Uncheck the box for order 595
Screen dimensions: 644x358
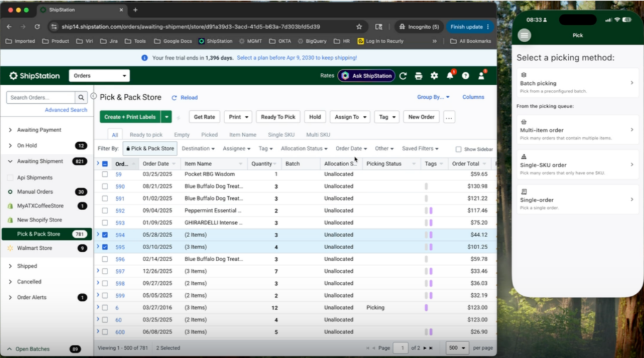click(105, 247)
